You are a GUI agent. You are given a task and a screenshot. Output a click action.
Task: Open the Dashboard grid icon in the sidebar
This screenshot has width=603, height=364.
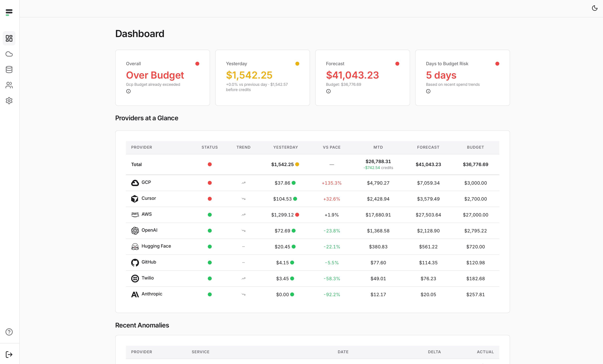[9, 38]
